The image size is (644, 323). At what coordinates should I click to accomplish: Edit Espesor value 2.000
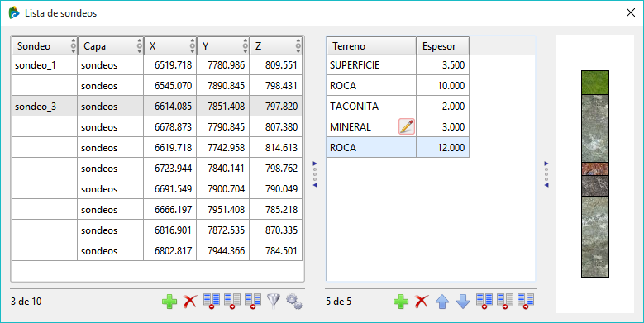pos(443,107)
